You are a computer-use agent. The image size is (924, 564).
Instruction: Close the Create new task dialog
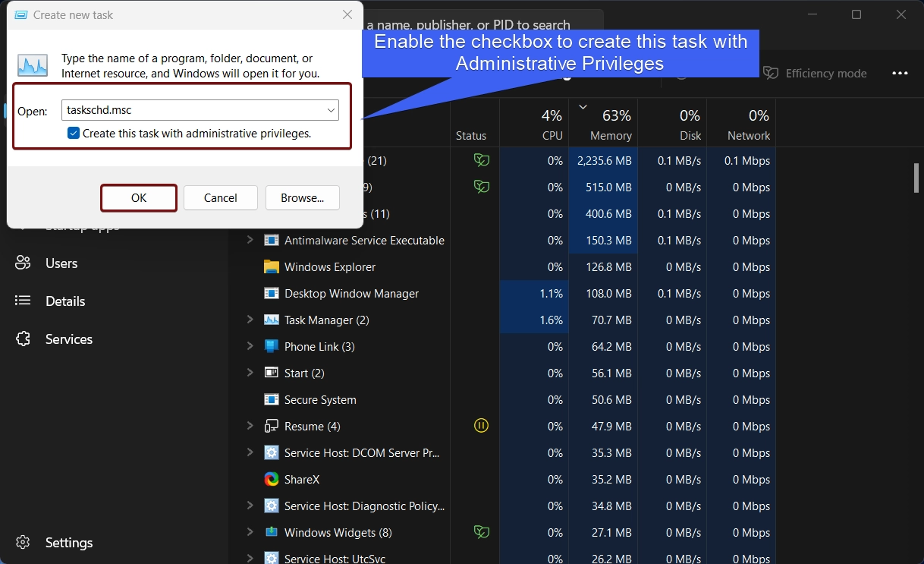click(x=347, y=14)
